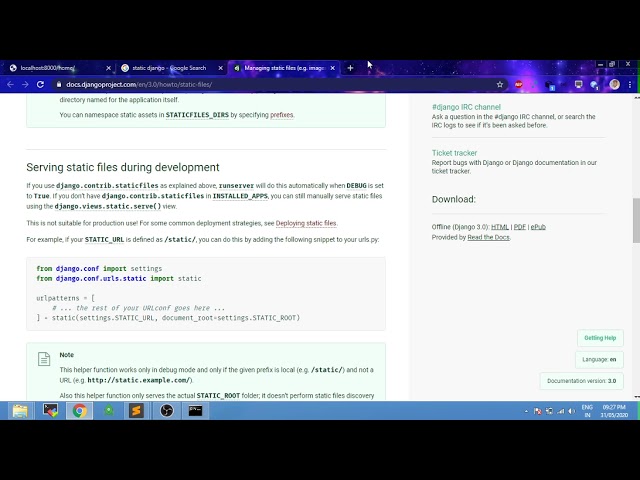This screenshot has height=480, width=640.
Task: Click the Note document icon
Action: coord(44,359)
